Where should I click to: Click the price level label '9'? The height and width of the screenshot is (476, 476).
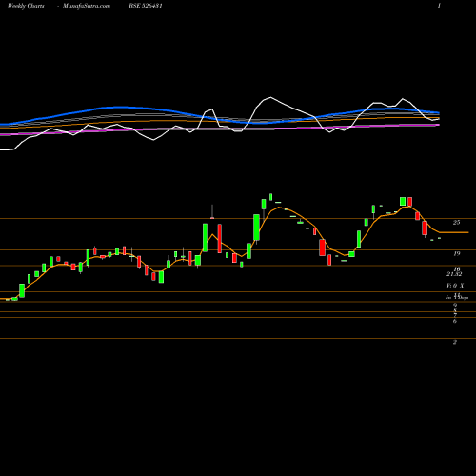455,305
